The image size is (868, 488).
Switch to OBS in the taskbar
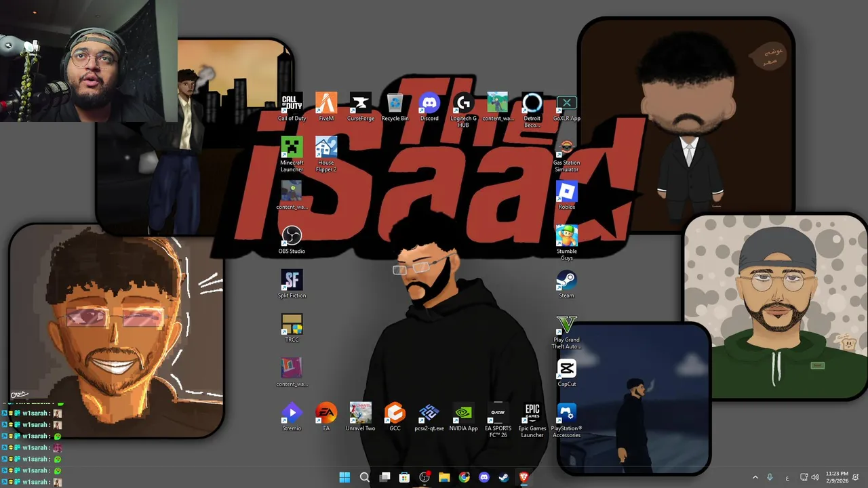pos(425,477)
